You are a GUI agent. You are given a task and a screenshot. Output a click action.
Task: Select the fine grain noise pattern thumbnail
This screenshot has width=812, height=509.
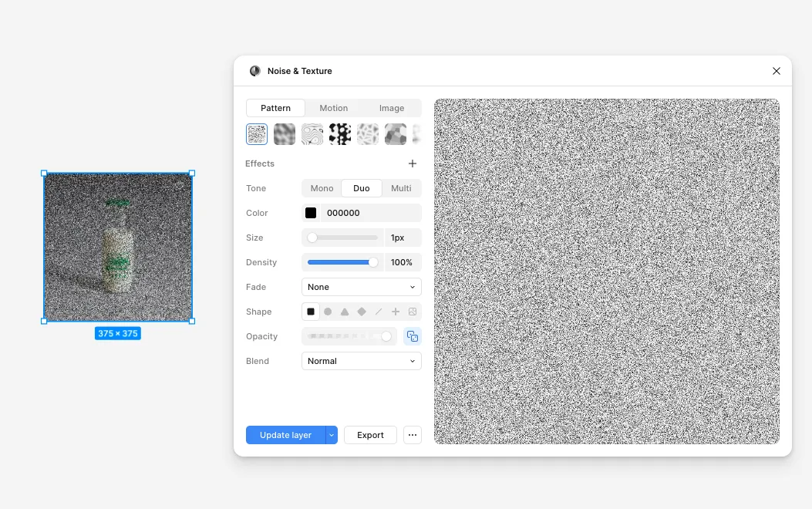[257, 134]
